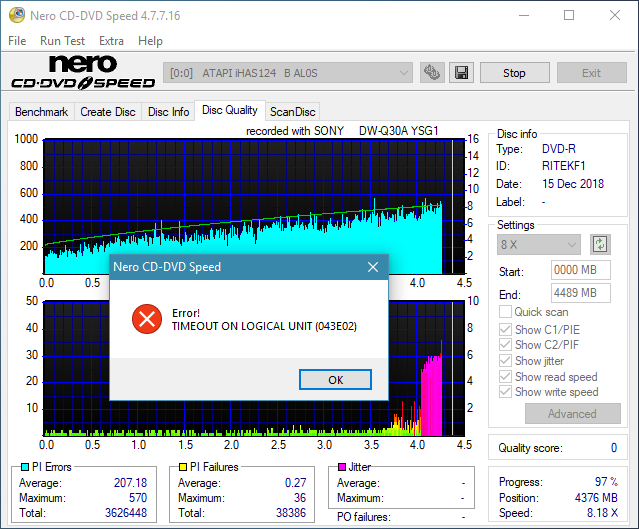Viewport: 639px width, 529px height.
Task: Switch to the ScanDisc tab
Action: [293, 112]
